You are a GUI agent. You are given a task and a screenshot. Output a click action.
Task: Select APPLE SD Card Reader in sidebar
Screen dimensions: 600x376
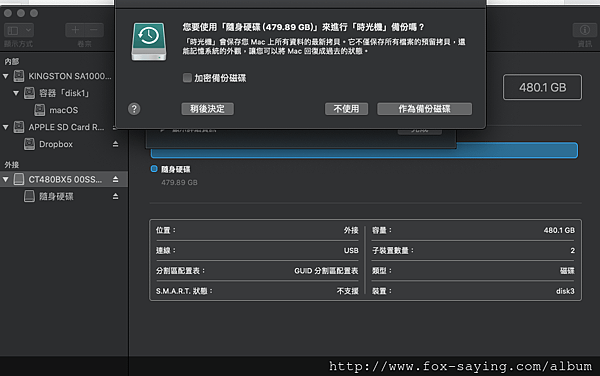(66, 127)
